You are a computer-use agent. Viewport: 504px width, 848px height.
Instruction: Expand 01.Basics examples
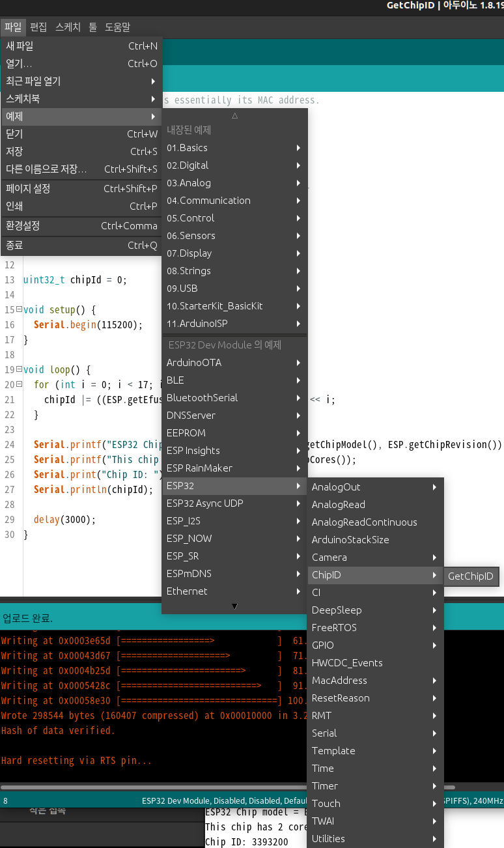[x=234, y=148]
